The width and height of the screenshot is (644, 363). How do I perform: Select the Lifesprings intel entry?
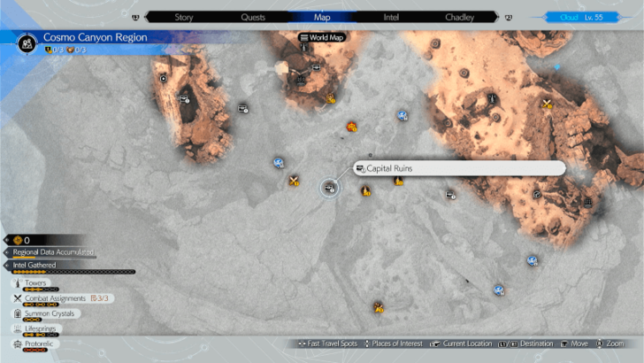(x=40, y=328)
